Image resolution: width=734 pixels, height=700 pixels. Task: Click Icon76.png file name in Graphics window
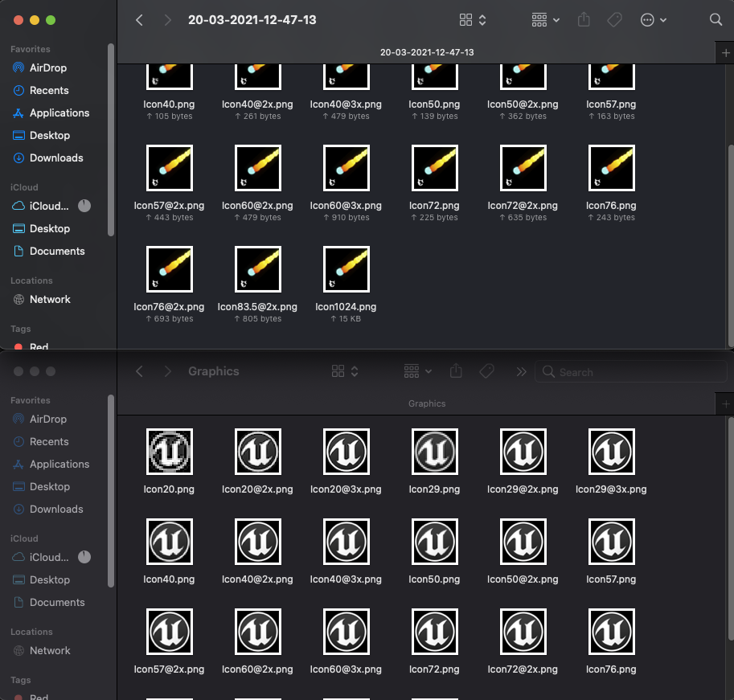pyautogui.click(x=611, y=669)
